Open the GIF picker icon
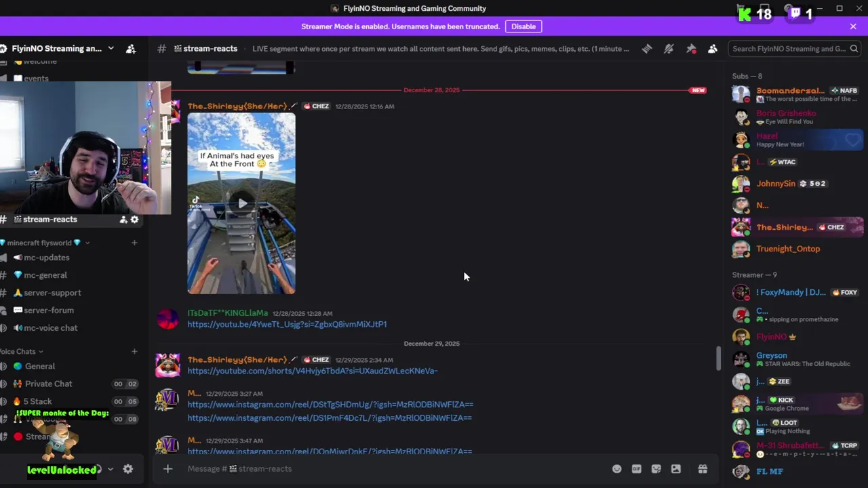The width and height of the screenshot is (868, 488). pos(637,469)
